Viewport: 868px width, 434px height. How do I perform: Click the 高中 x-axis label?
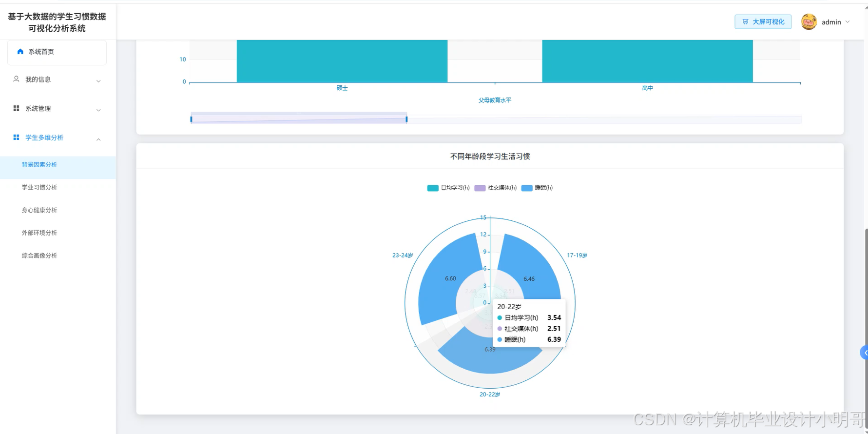click(647, 88)
